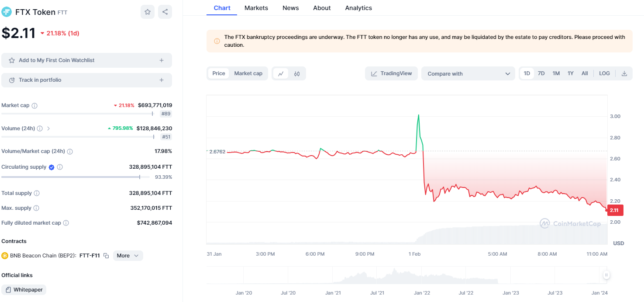Select the 1Y time range

pos(571,73)
